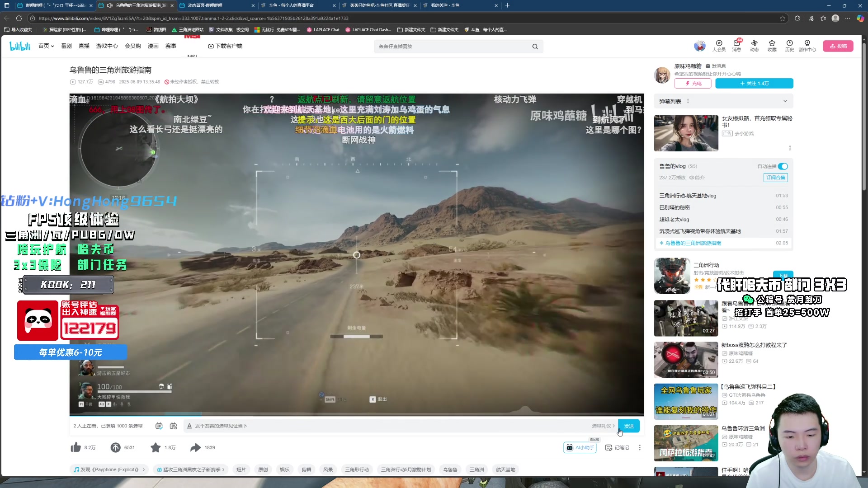The width and height of the screenshot is (868, 488).
Task: Click uploader 原味鸡蘸糖 avatar
Action: 662,75
